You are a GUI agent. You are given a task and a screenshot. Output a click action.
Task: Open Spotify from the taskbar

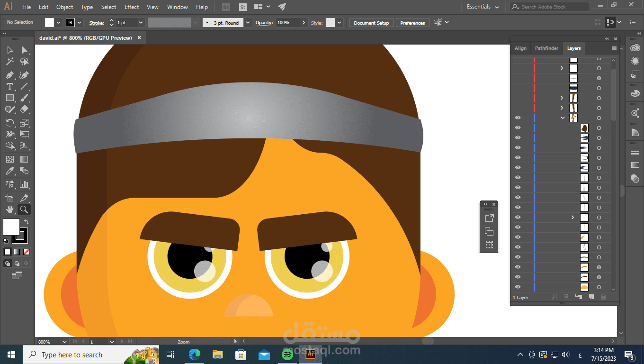tap(287, 355)
